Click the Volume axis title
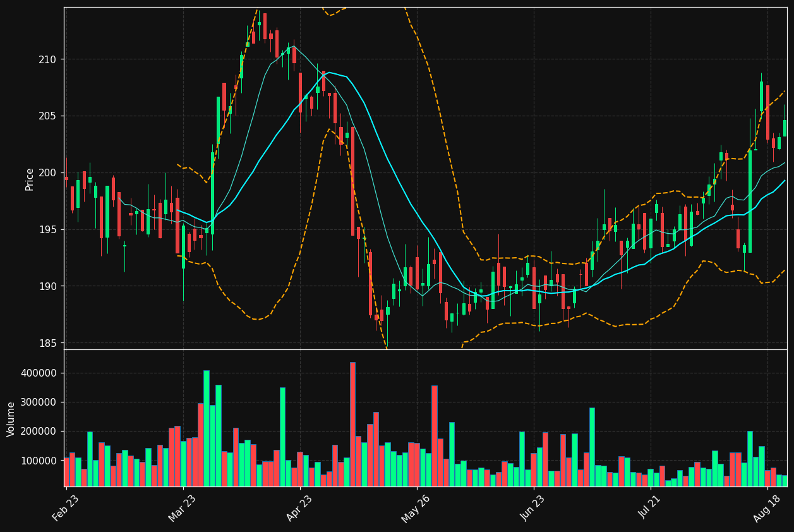 pos(11,419)
